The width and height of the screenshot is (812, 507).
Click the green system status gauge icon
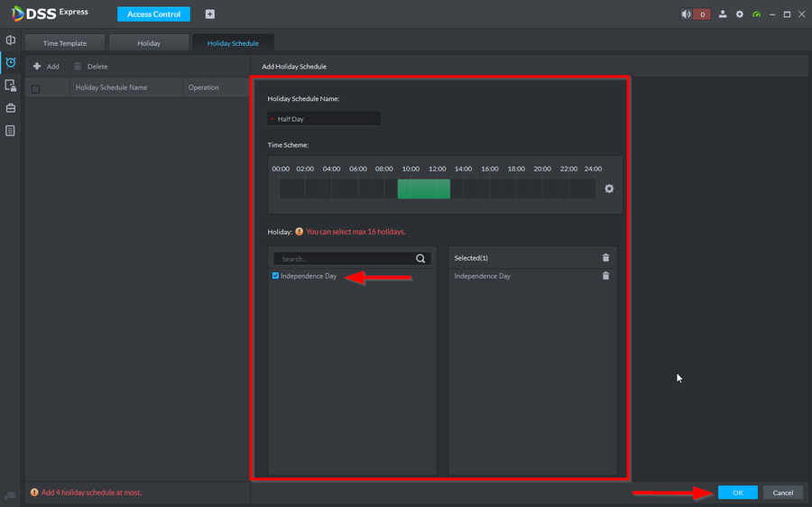(x=757, y=14)
